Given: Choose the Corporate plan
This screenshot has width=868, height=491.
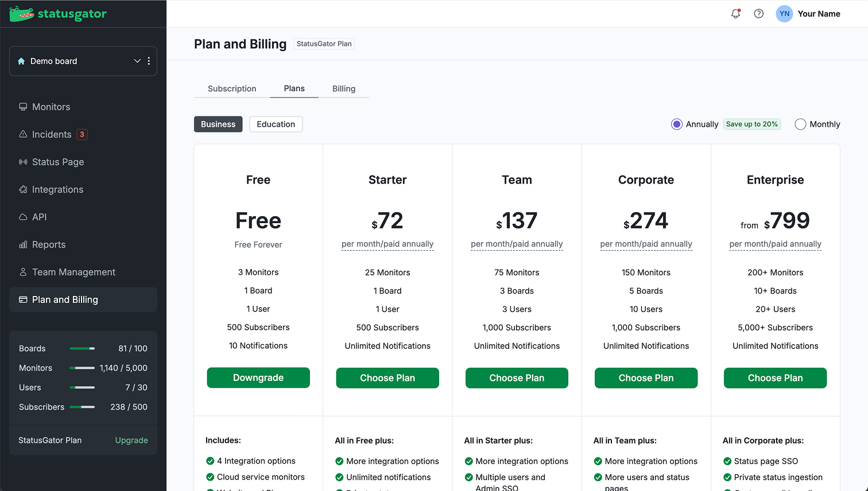Looking at the screenshot, I should coord(646,378).
